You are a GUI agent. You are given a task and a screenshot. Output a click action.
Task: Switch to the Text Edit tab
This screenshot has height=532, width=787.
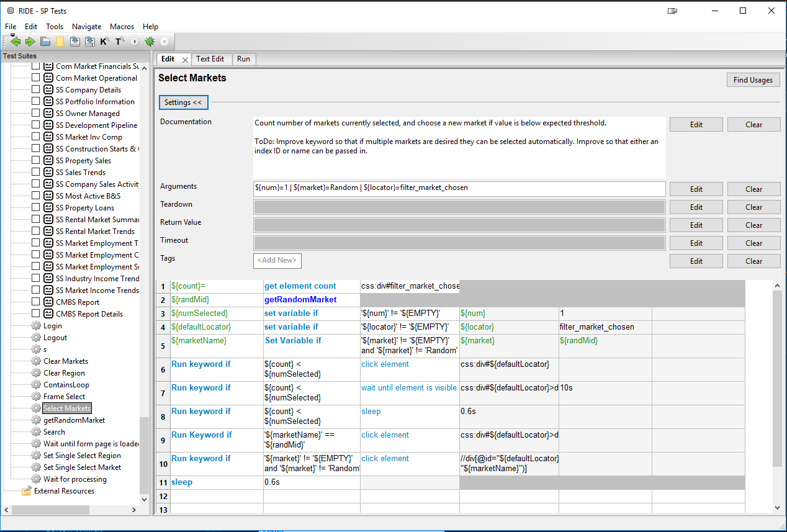point(210,59)
